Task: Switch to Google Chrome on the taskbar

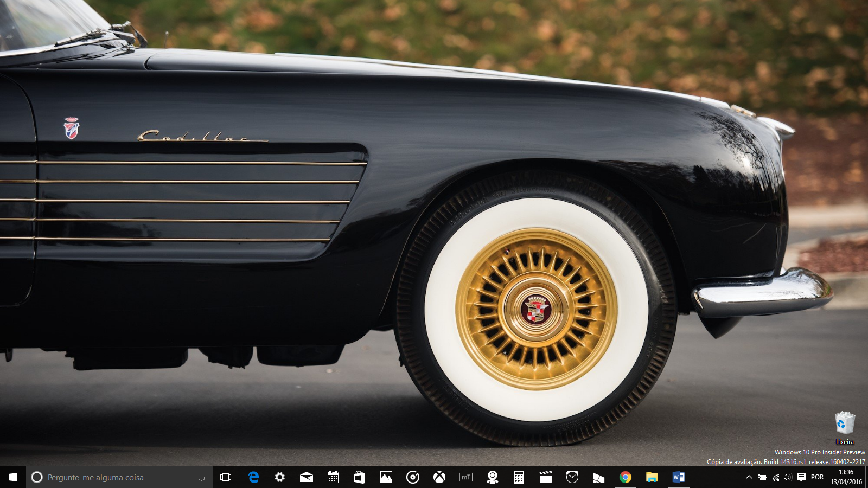Action: click(x=625, y=477)
